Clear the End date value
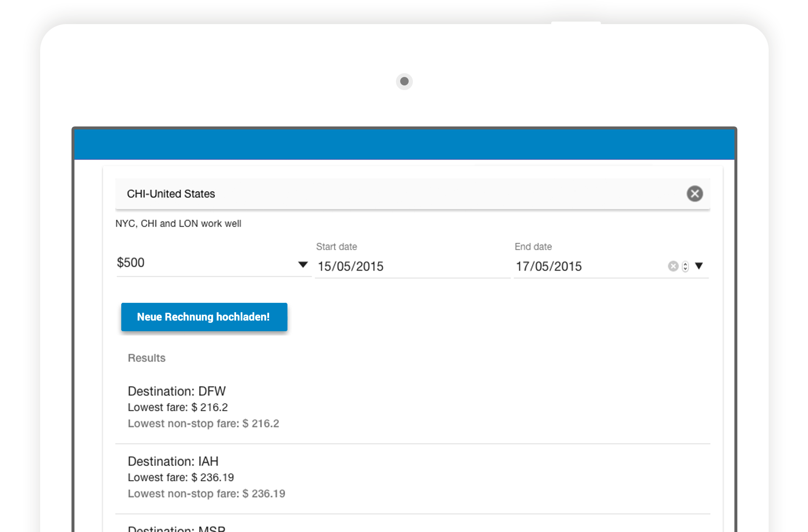808x532 pixels. pyautogui.click(x=673, y=266)
